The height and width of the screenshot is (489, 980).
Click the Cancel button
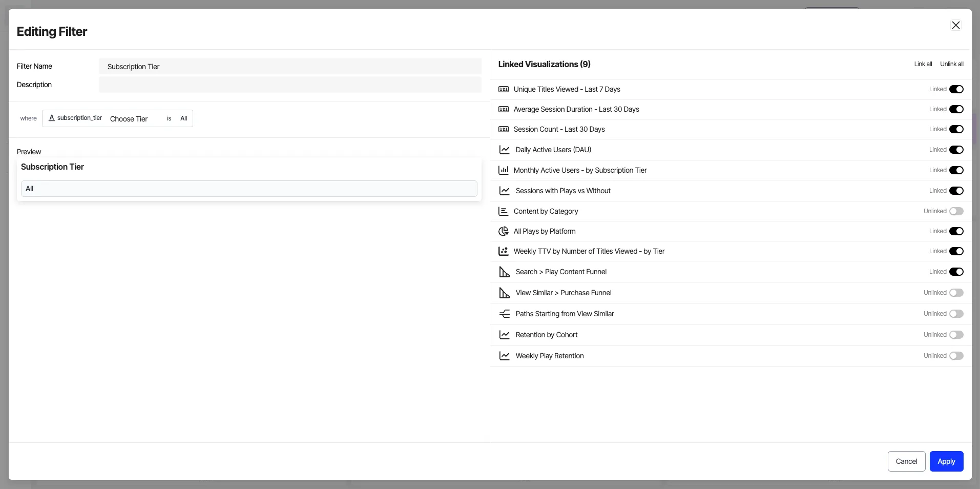pyautogui.click(x=907, y=461)
